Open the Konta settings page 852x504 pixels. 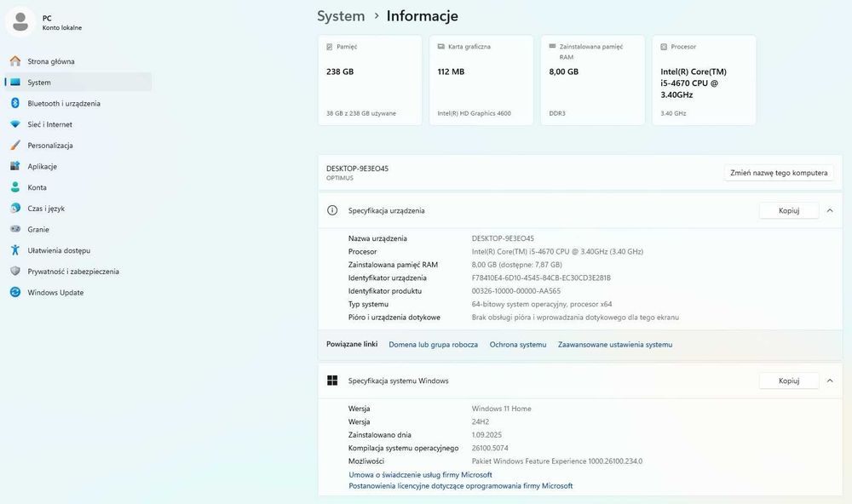pos(37,187)
